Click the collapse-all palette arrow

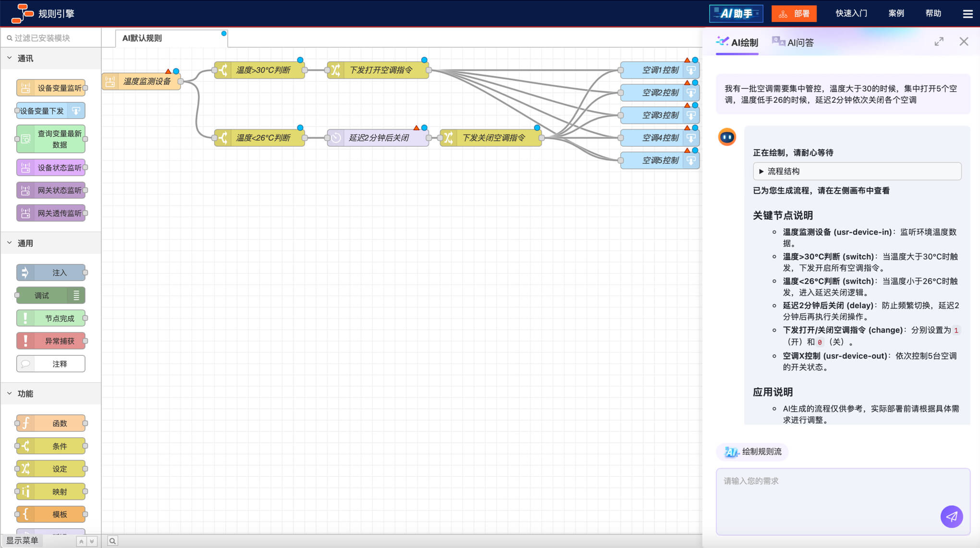tap(81, 541)
